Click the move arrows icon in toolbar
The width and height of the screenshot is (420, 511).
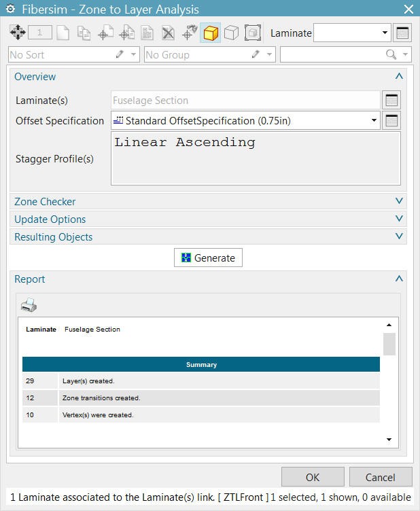pos(18,33)
